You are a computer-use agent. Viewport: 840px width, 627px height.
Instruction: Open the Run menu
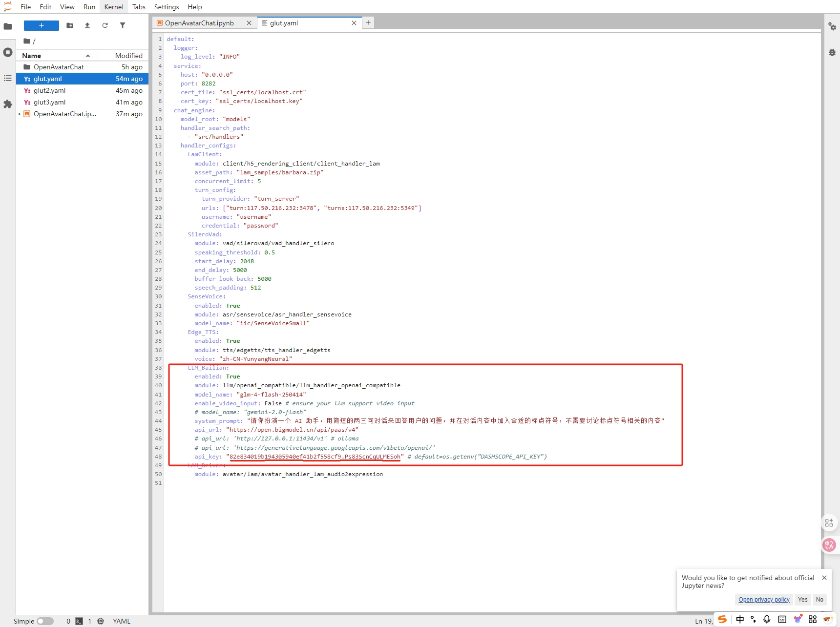89,7
